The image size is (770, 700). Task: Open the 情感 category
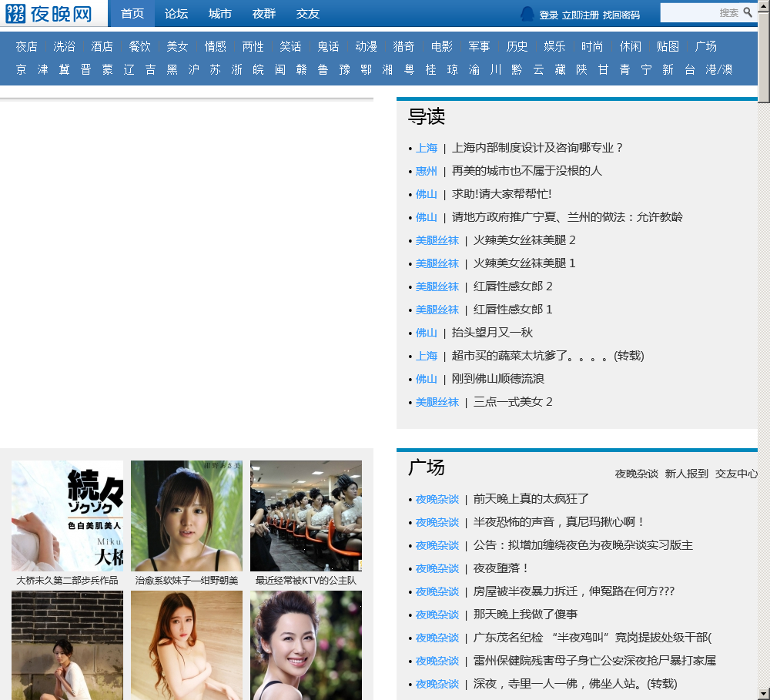215,47
